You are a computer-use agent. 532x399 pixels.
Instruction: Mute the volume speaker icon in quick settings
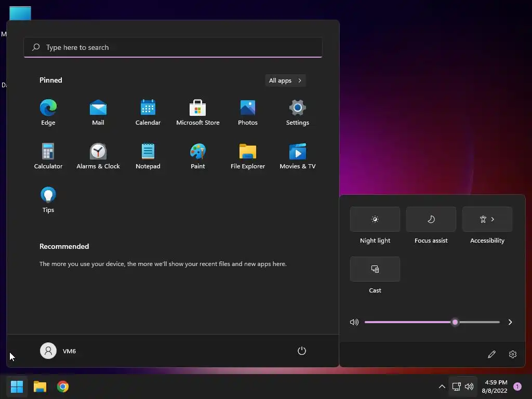coord(354,322)
